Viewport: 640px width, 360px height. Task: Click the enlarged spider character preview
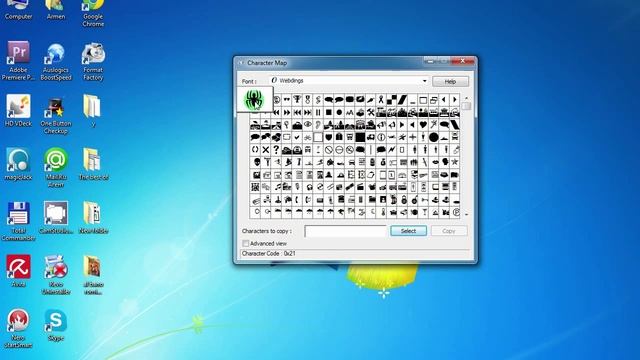point(254,99)
